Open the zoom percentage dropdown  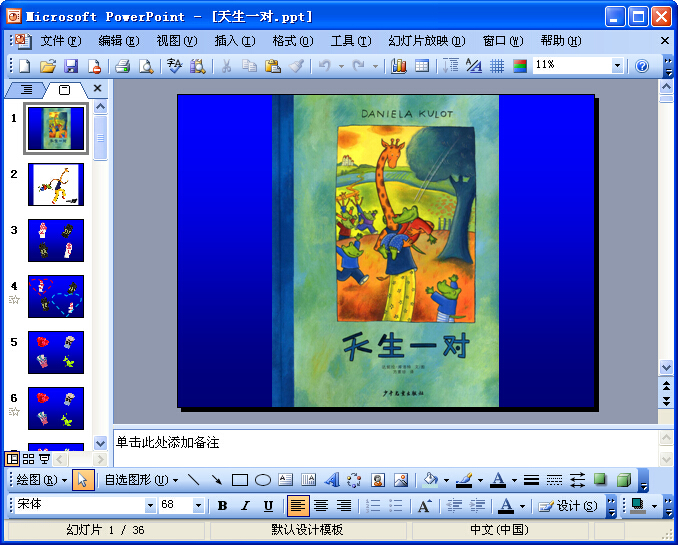[x=617, y=66]
